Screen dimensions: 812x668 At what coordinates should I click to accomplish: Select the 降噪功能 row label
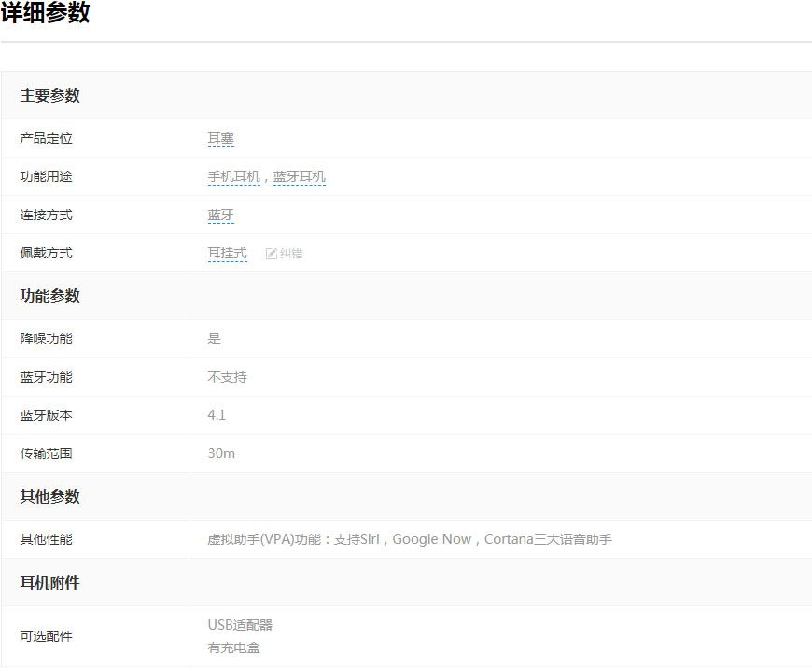[47, 340]
